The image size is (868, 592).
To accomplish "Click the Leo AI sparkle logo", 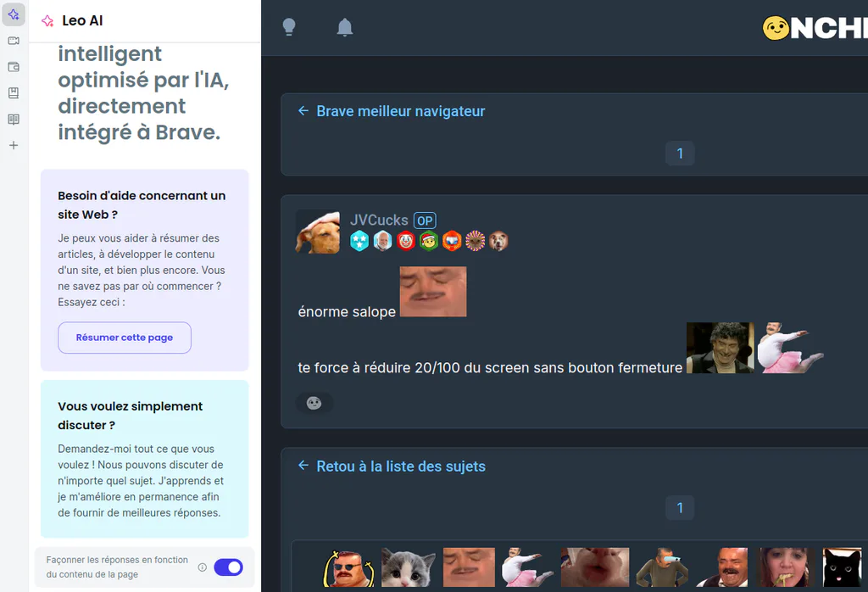I will click(x=47, y=21).
